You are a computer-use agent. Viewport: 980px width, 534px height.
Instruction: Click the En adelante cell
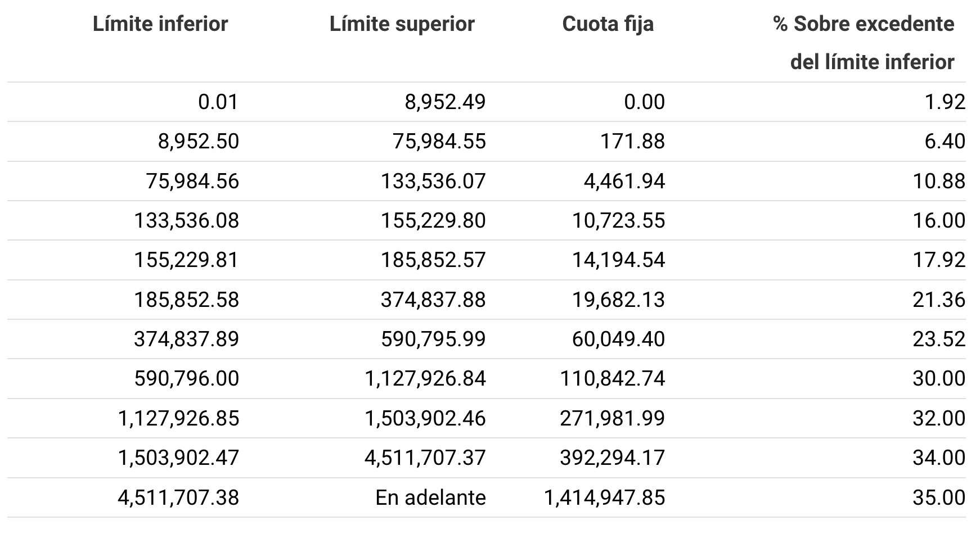point(431,497)
